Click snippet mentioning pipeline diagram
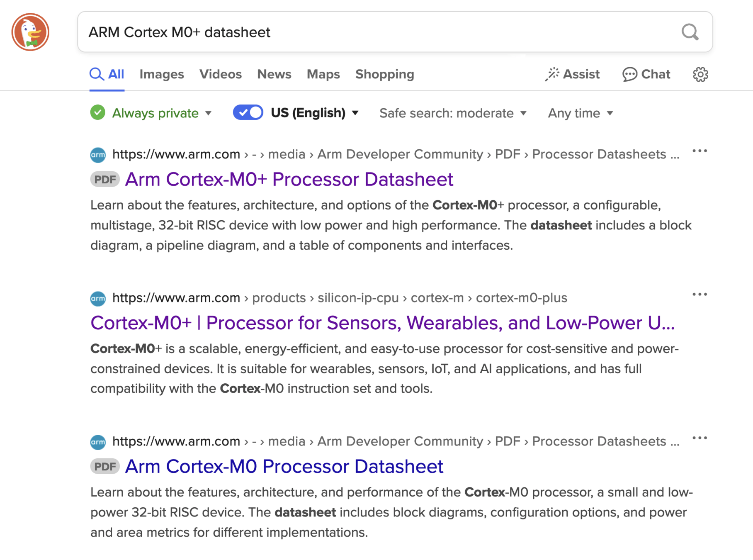Screen dimensions: 753x560 pos(391,225)
